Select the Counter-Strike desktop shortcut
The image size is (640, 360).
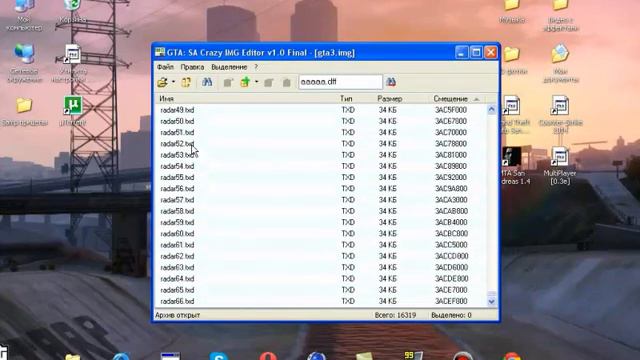click(560, 114)
